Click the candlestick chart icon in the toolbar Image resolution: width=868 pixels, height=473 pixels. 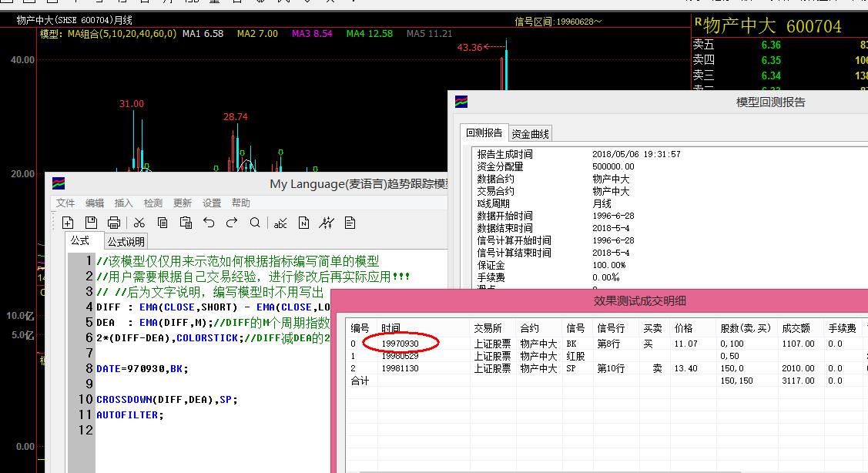(327, 223)
